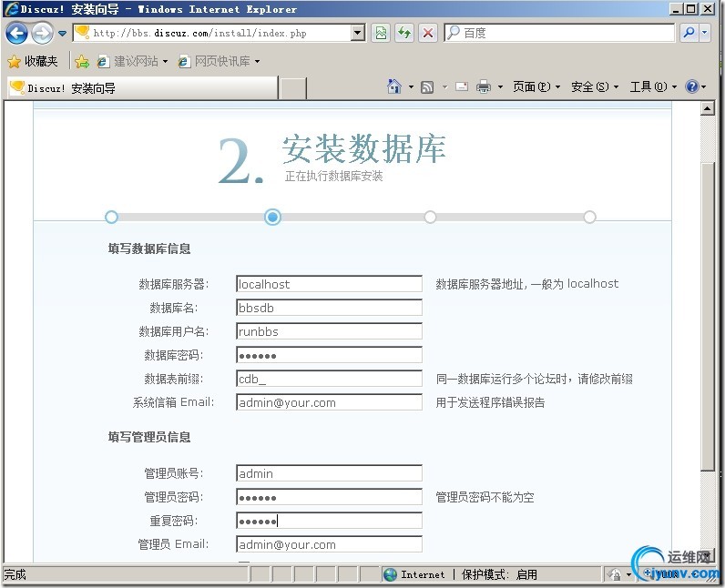Click the 安装数据库 title text
Screen dimensions: 725x588
(x=364, y=148)
